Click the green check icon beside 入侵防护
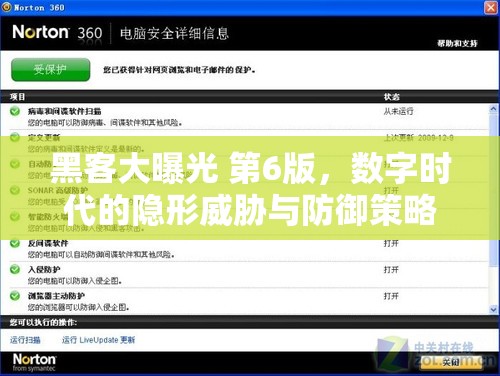The image size is (500, 376). click(15, 269)
